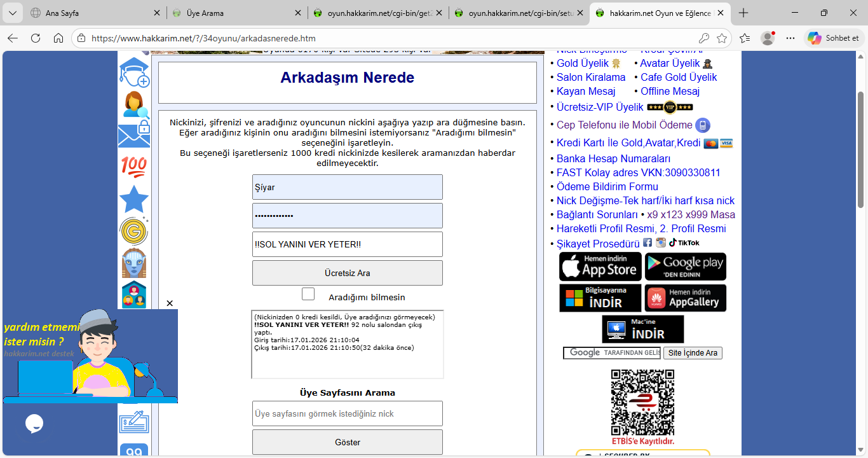Open the Instagram icon beside Şikayet Prosedürü
This screenshot has height=458, width=868.
pyautogui.click(x=661, y=242)
